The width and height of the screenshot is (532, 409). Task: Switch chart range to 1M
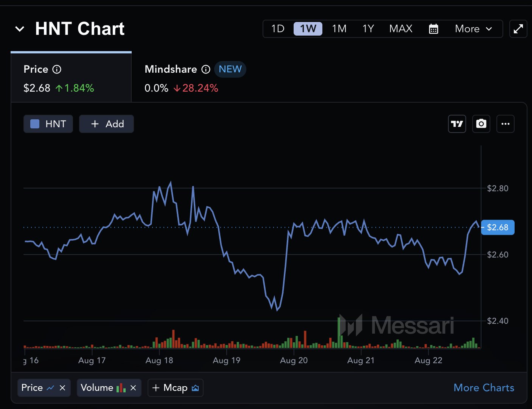coord(339,29)
